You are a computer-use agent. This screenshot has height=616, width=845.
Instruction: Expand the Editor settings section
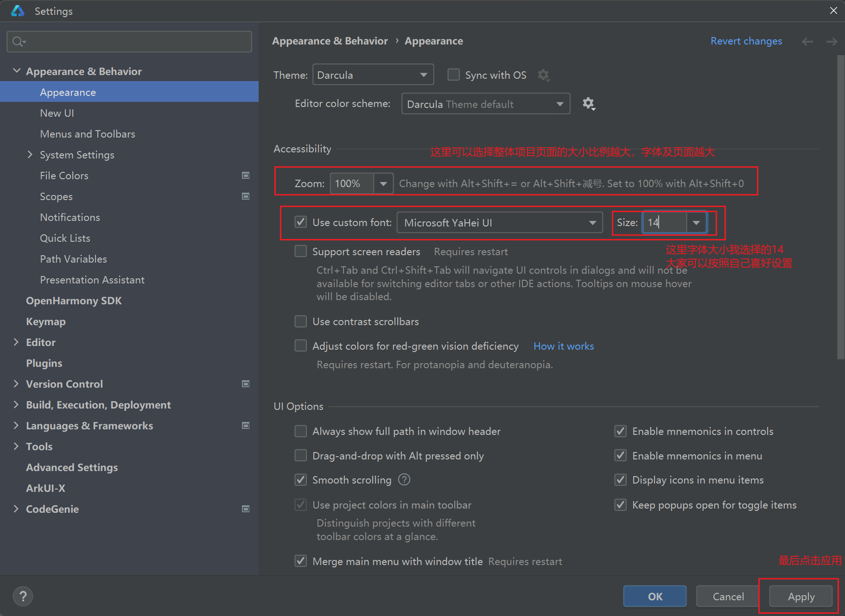(x=16, y=342)
